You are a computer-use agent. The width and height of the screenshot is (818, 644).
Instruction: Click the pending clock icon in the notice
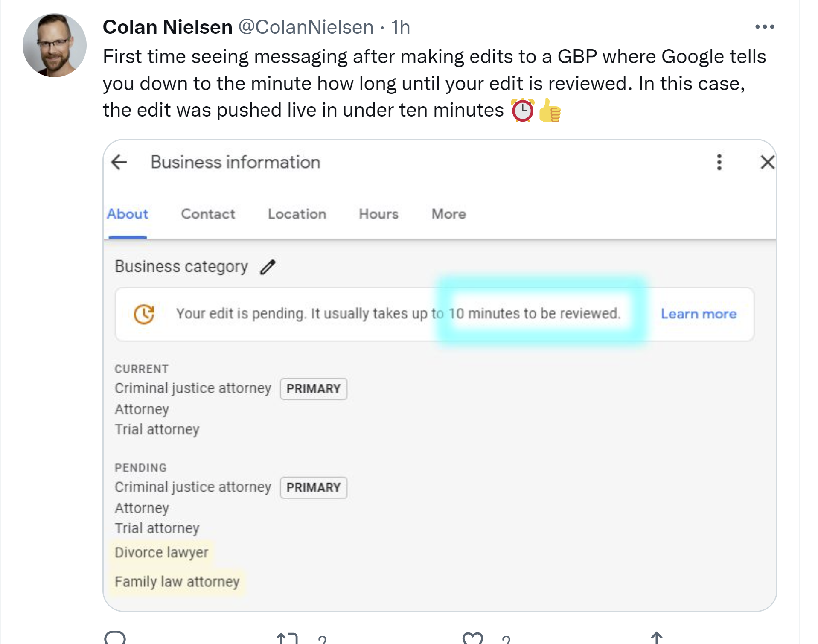[144, 314]
